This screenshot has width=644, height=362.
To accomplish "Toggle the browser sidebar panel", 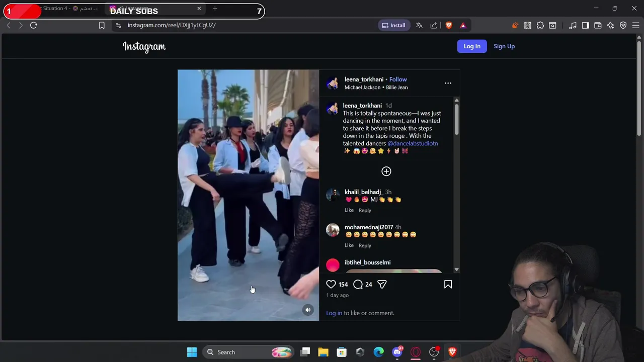I will [585, 25].
